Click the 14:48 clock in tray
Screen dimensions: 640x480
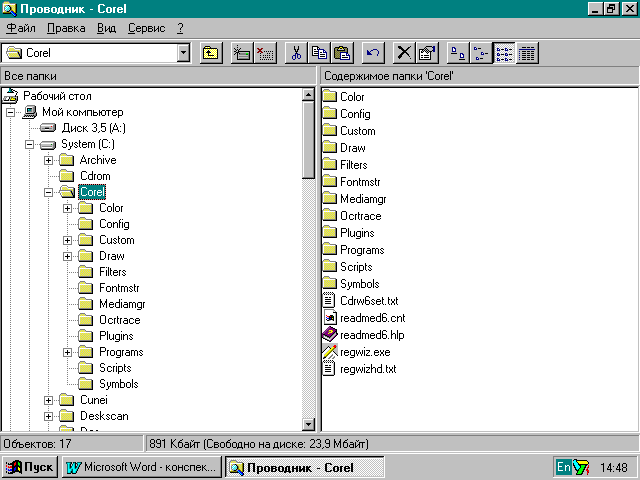613,467
